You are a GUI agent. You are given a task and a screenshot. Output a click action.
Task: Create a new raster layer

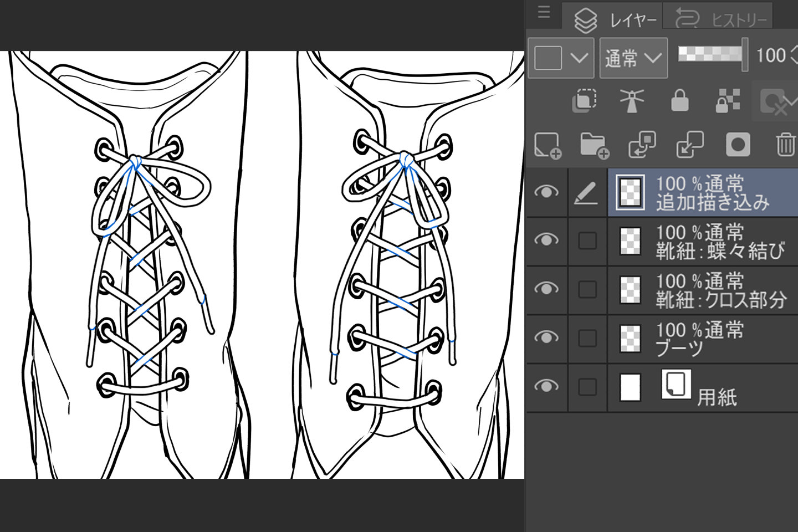[x=548, y=146]
